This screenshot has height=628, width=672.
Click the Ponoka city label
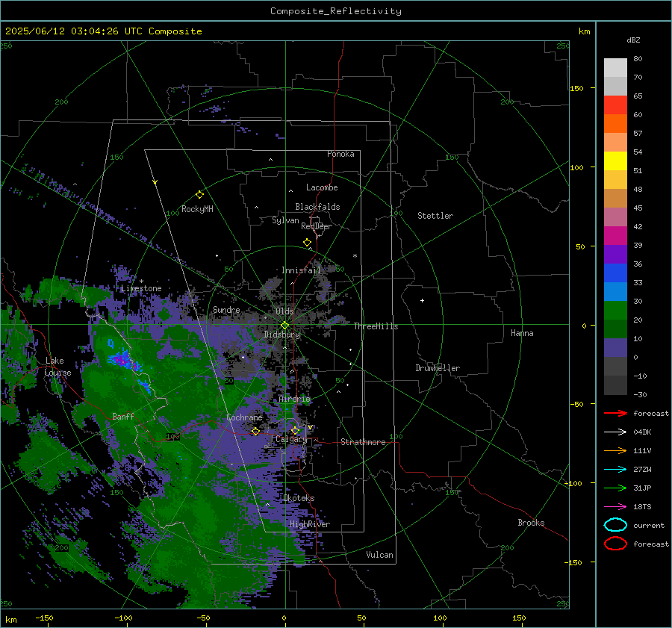(340, 154)
